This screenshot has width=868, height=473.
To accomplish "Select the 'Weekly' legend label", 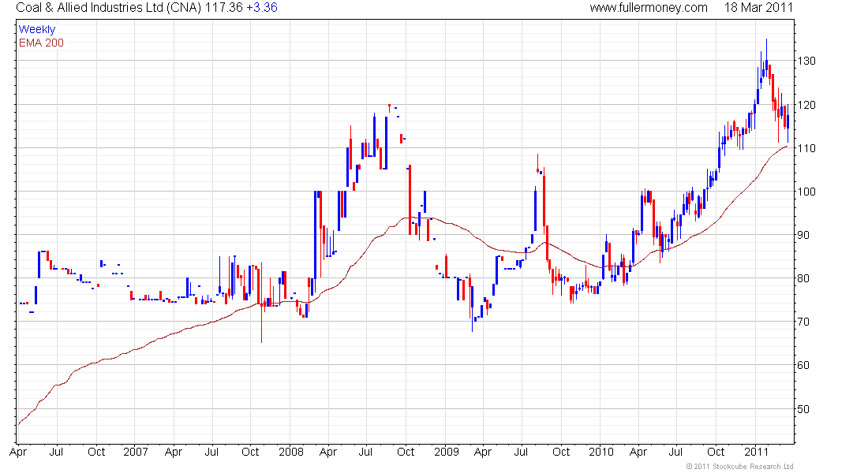I will [37, 30].
